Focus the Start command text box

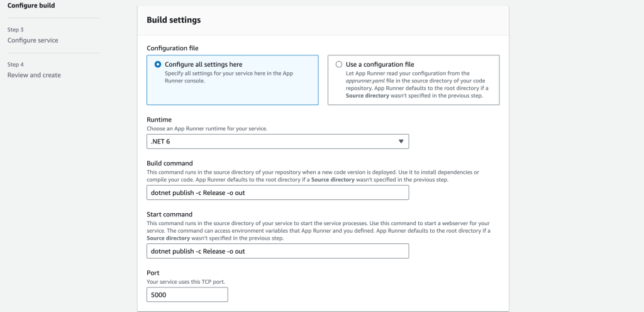coord(277,251)
